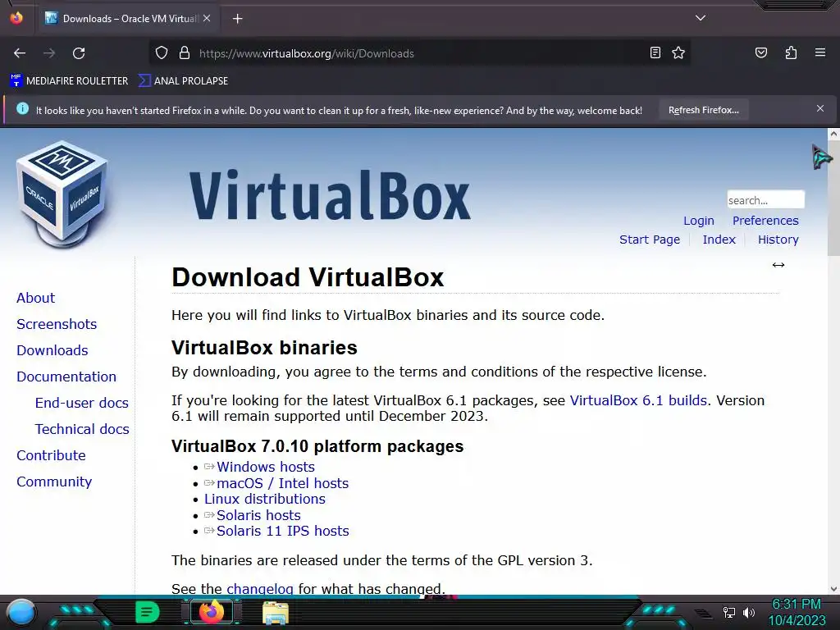The image size is (840, 630).
Task: Open the Login link
Action: click(699, 221)
